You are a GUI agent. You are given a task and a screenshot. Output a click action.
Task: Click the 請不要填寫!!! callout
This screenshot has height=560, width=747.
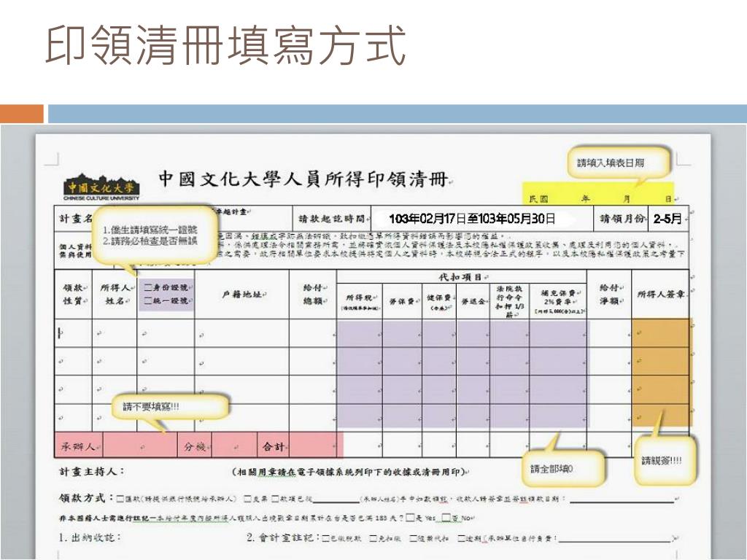pos(169,407)
